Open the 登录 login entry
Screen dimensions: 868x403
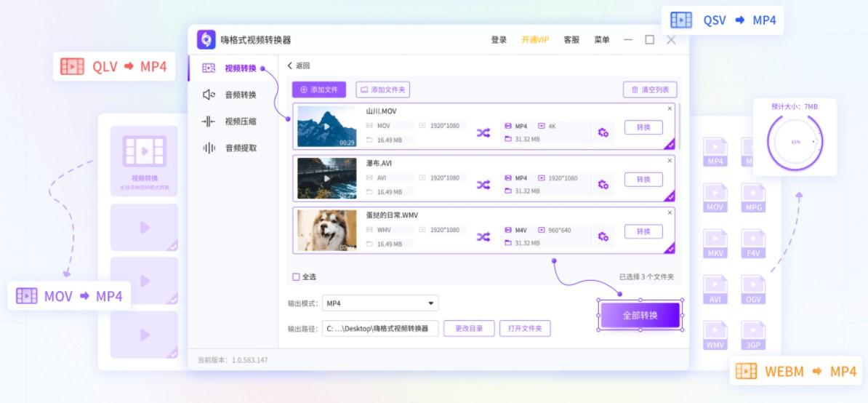pos(499,40)
